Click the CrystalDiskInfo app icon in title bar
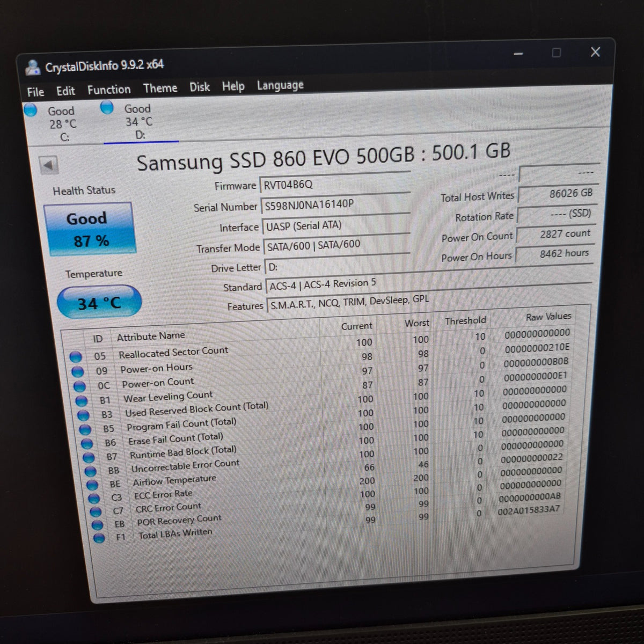Screen dimensions: 644x644 point(33,67)
